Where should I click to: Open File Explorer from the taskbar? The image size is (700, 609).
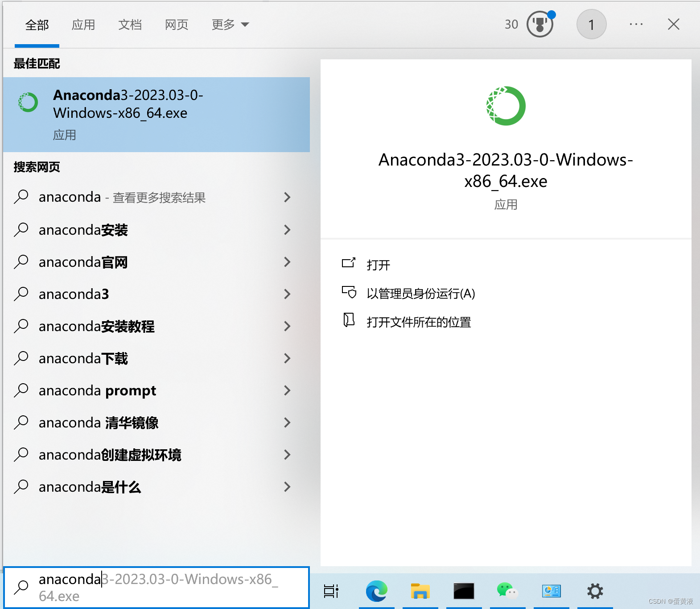(x=420, y=591)
